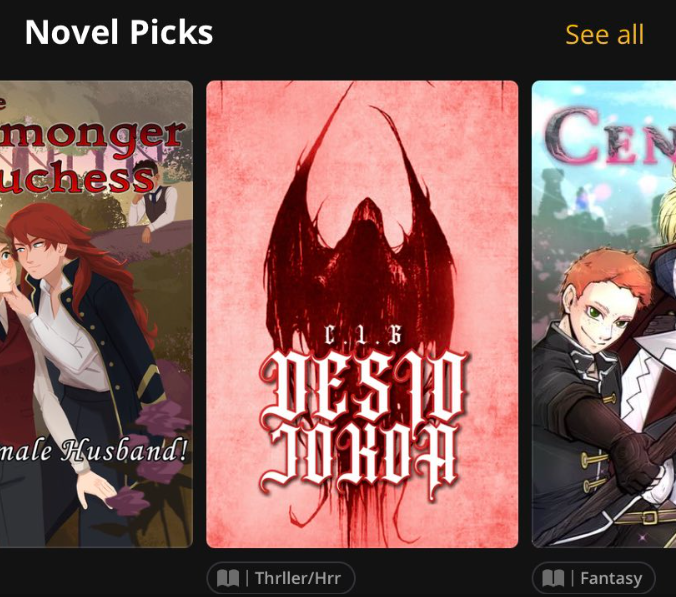Open the red winged demon novel cover
The width and height of the screenshot is (676, 597).
[x=362, y=314]
